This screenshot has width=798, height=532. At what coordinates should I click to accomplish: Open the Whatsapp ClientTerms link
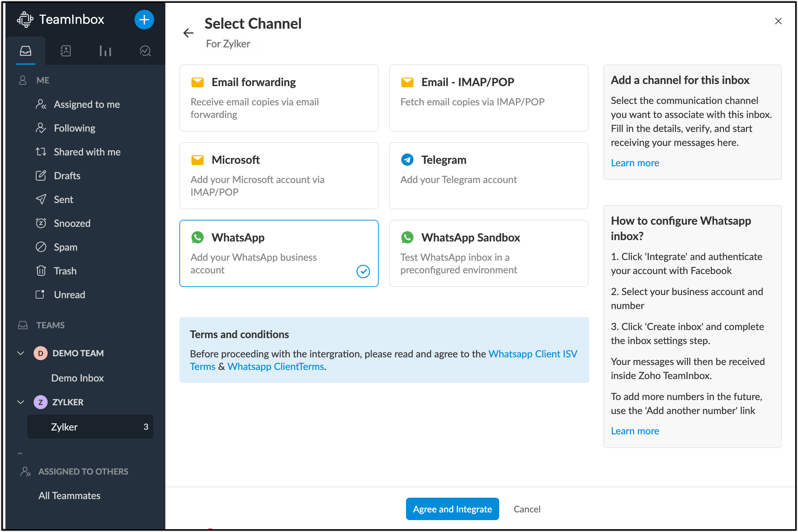pos(276,366)
